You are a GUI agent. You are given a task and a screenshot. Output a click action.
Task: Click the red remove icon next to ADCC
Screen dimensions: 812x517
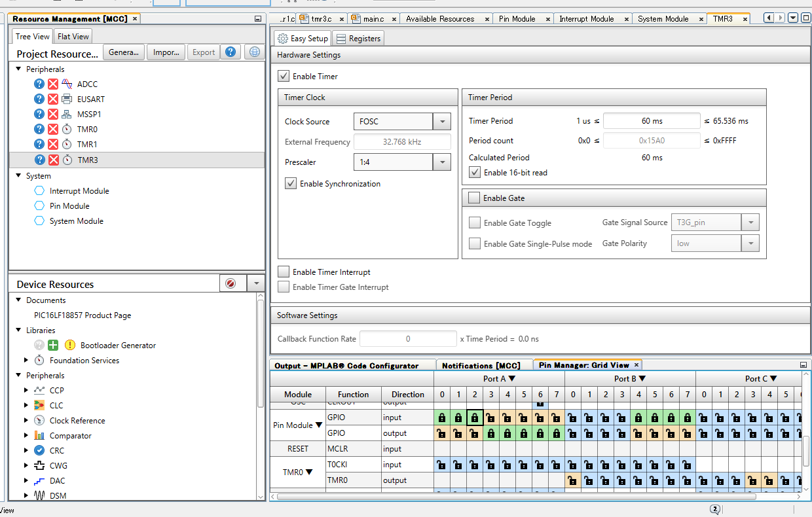53,84
